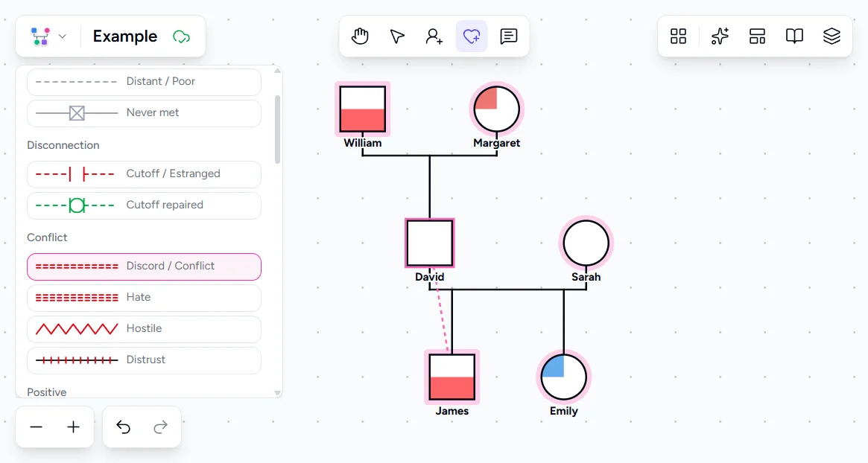Click the Conflict section heading

[x=47, y=238]
